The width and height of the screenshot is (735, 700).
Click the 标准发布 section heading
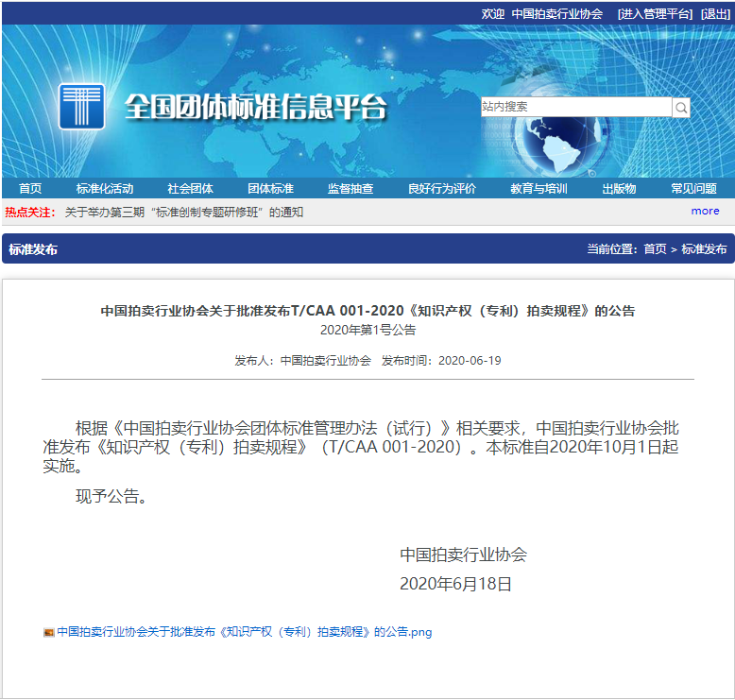[33, 249]
